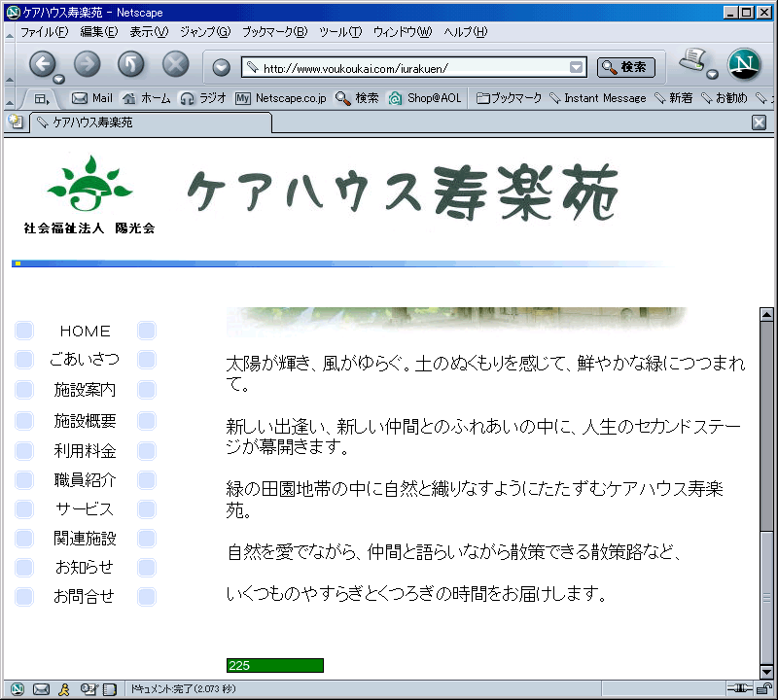Image resolution: width=778 pixels, height=700 pixels.
Task: Click the ケアハウス寿楽苑 title banner
Action: point(403,192)
